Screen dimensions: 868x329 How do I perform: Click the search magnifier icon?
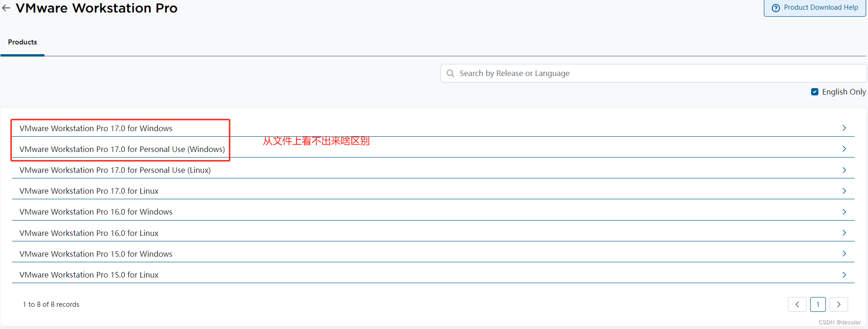point(450,73)
